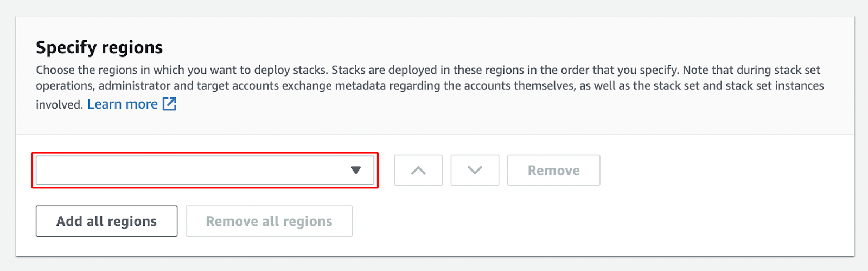Click the up chevron to move region up
868x271 pixels.
pyautogui.click(x=418, y=171)
